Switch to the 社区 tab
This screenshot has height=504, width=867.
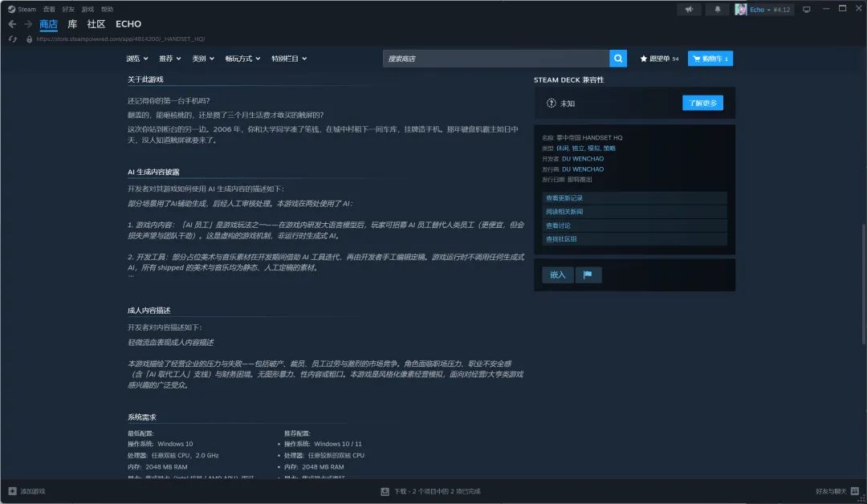pyautogui.click(x=96, y=24)
